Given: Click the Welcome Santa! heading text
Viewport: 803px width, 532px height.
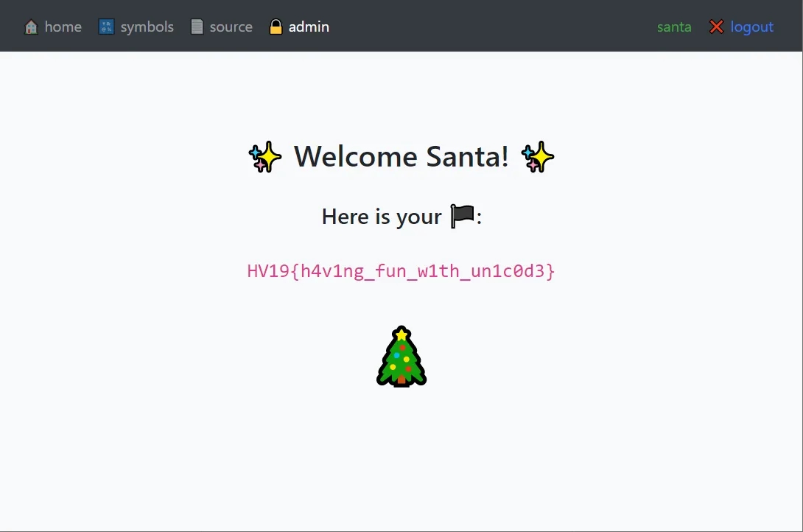Looking at the screenshot, I should pos(401,157).
